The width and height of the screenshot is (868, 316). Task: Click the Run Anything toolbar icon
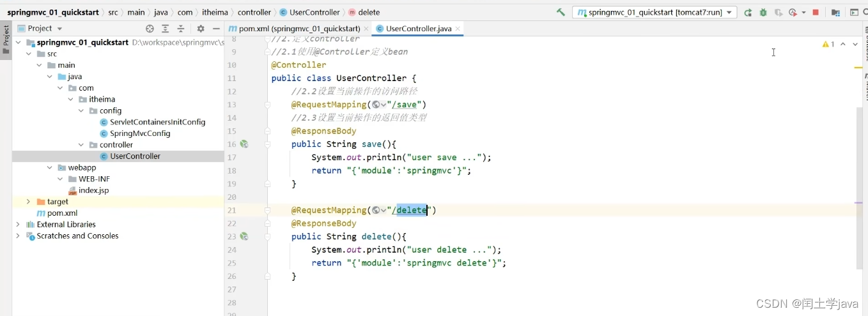pyautogui.click(x=854, y=12)
